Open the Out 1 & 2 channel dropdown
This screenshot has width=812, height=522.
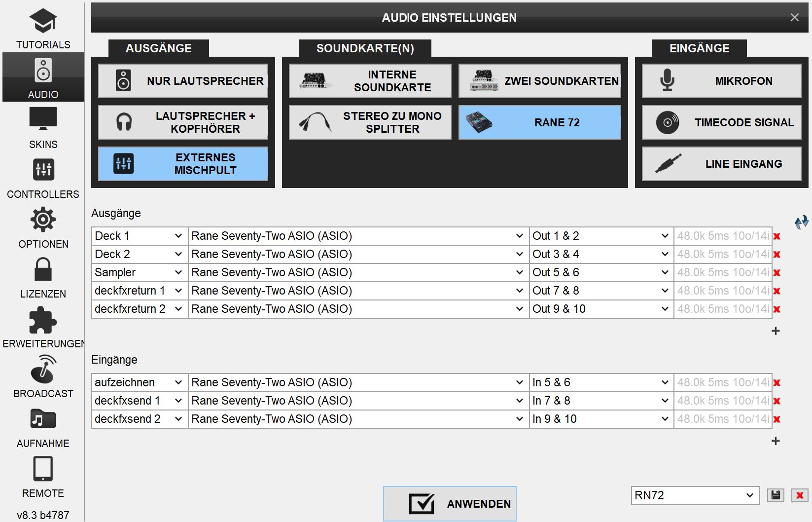pyautogui.click(x=601, y=236)
